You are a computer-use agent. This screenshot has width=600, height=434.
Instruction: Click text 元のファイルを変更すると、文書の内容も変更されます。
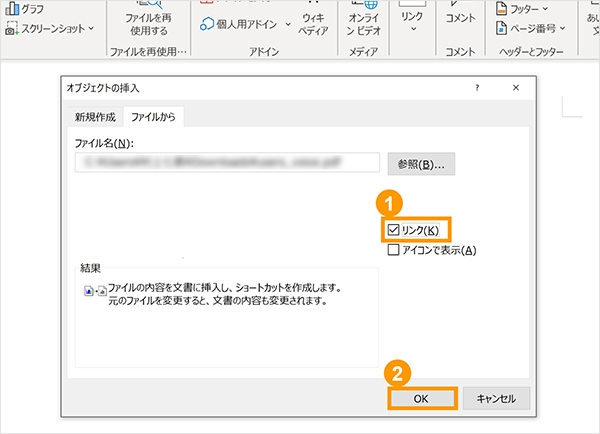(218, 301)
